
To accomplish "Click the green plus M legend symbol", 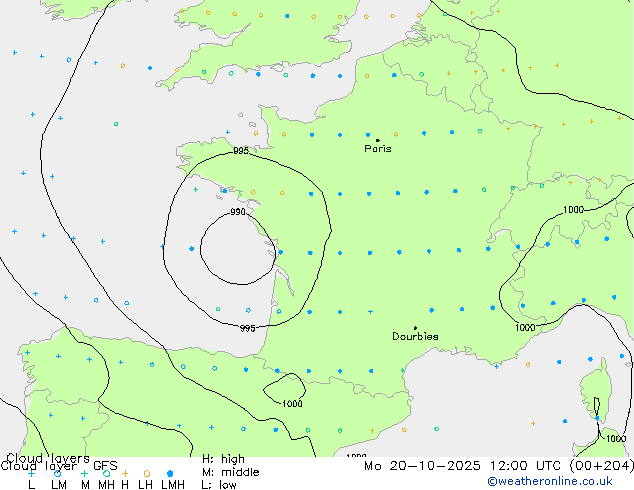I will click(84, 473).
